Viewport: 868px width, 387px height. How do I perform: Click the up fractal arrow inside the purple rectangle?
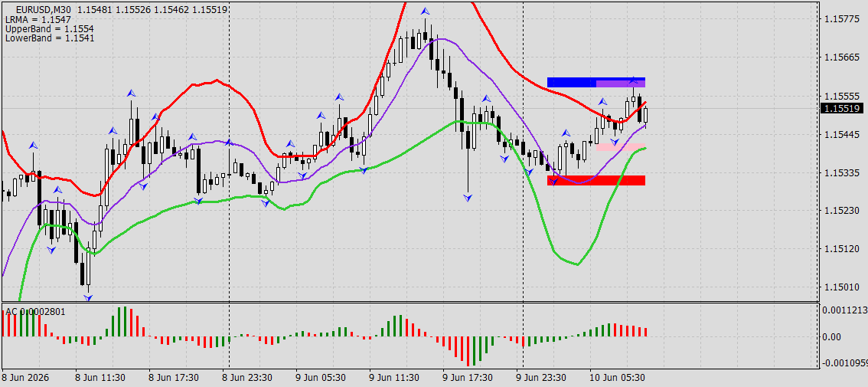(x=634, y=81)
